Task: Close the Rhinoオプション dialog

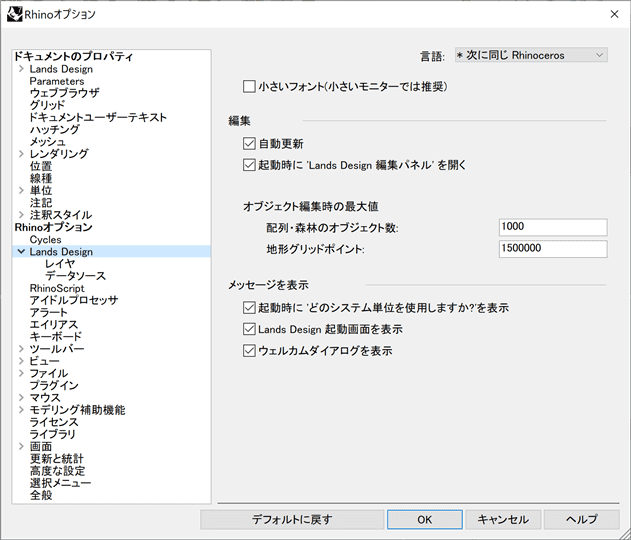Action: (614, 14)
